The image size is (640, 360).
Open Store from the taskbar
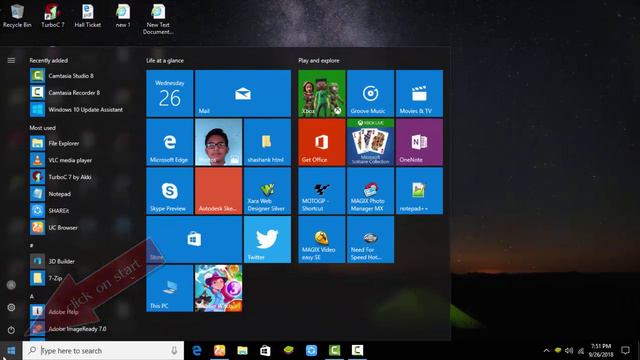point(265,350)
